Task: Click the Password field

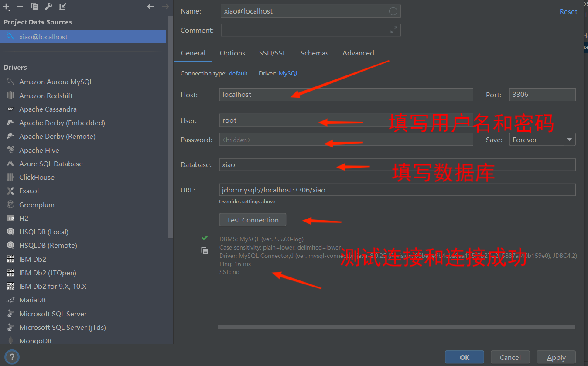Action: (x=346, y=140)
